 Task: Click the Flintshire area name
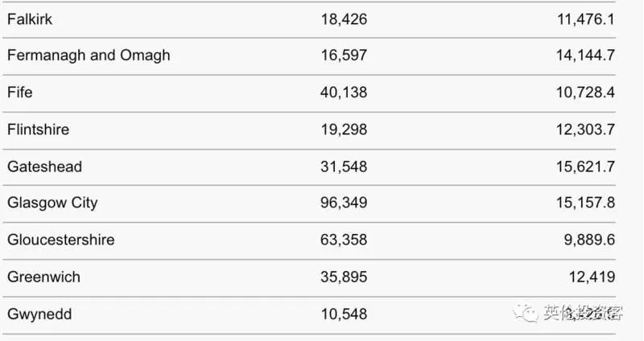click(38, 129)
